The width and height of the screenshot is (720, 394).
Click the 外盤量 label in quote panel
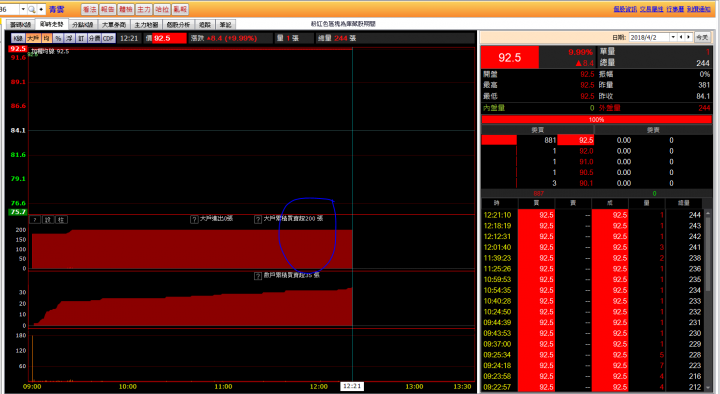point(609,108)
